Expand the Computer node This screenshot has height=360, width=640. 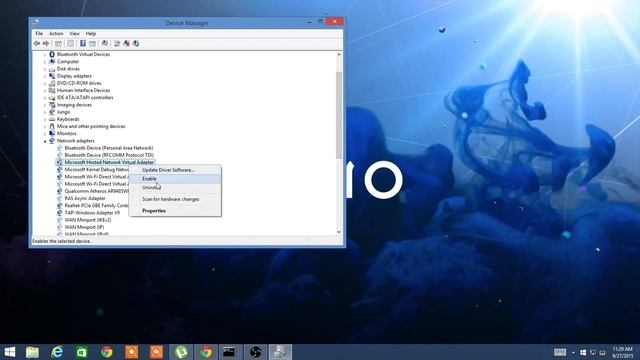click(45, 62)
